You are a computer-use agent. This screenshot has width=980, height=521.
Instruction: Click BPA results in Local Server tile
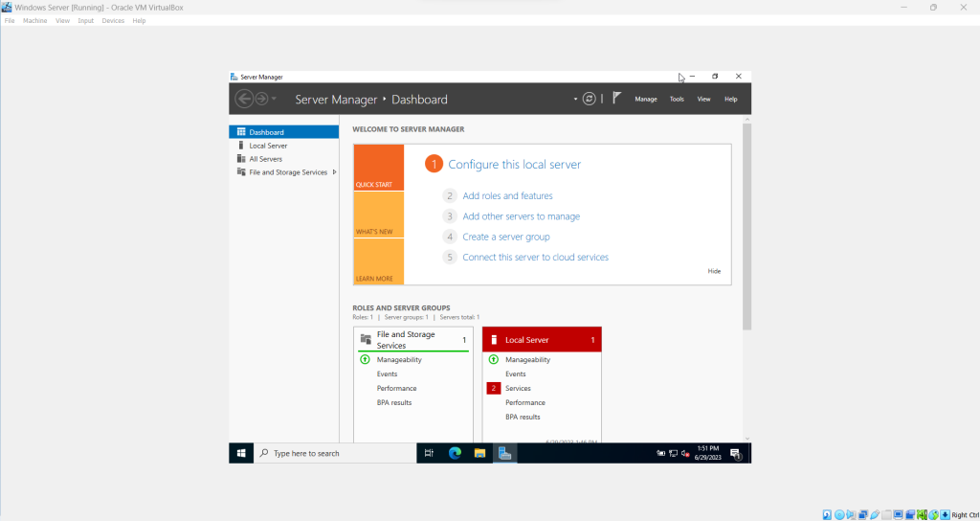click(523, 418)
